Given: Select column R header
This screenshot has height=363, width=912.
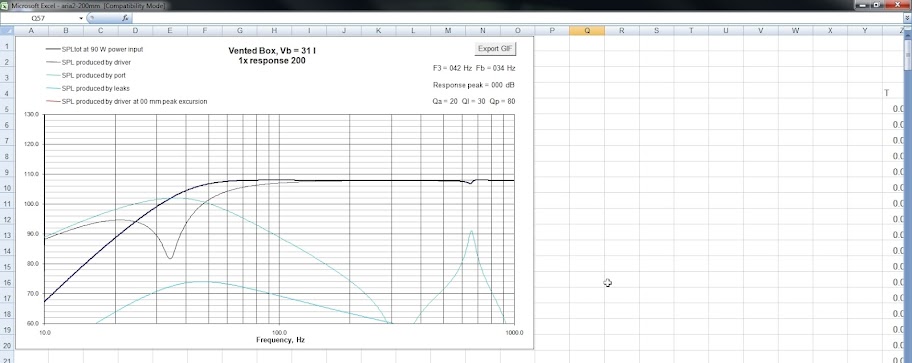Looking at the screenshot, I should 621,30.
